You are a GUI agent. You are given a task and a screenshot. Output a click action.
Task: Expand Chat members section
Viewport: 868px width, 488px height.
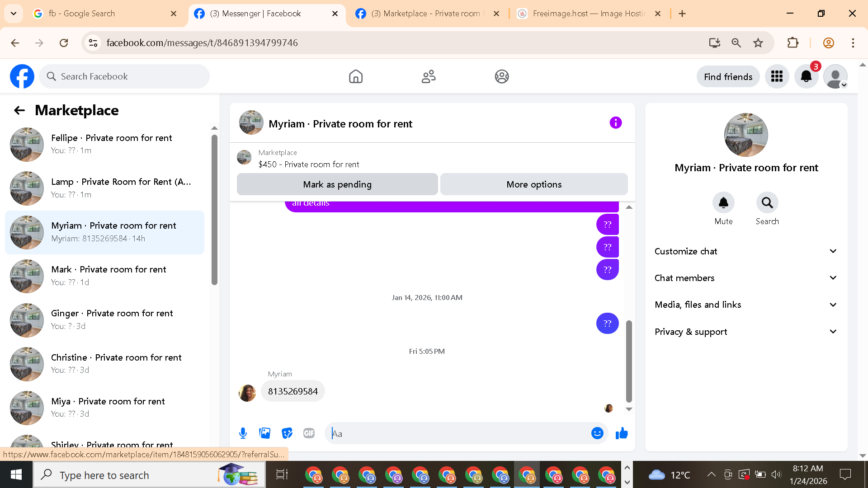tap(745, 278)
